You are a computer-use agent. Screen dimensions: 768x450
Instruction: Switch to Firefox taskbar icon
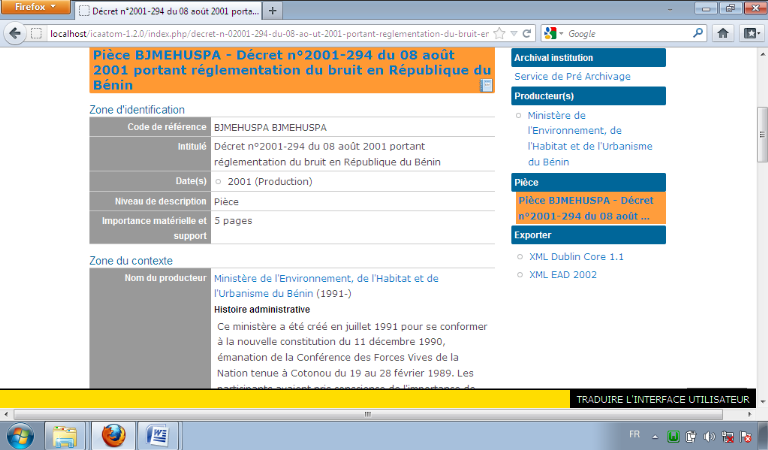coord(113,436)
